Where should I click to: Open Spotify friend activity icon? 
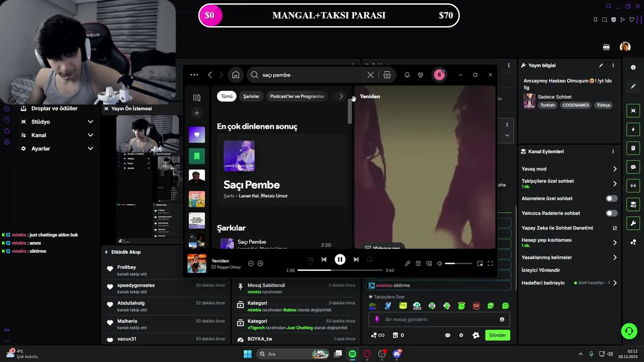tap(421, 75)
